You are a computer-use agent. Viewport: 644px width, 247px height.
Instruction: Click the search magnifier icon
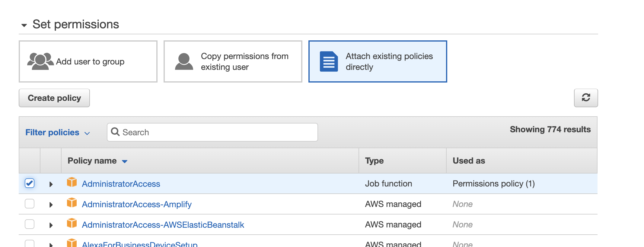click(115, 132)
